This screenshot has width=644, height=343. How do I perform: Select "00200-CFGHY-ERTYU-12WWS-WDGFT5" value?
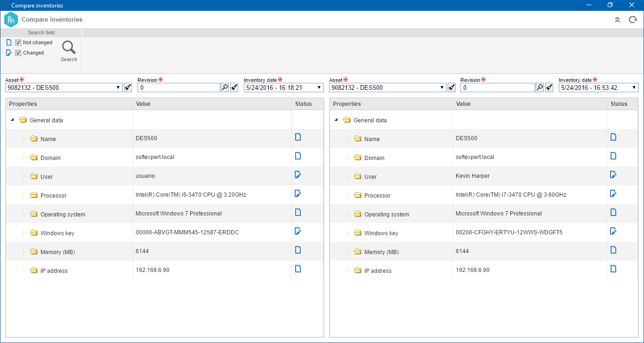click(x=509, y=232)
